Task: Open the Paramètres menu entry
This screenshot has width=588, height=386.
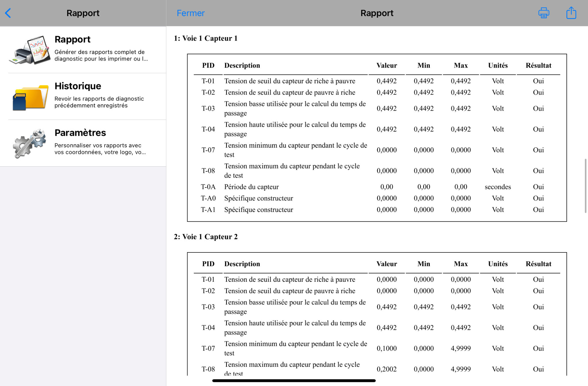Action: point(83,143)
